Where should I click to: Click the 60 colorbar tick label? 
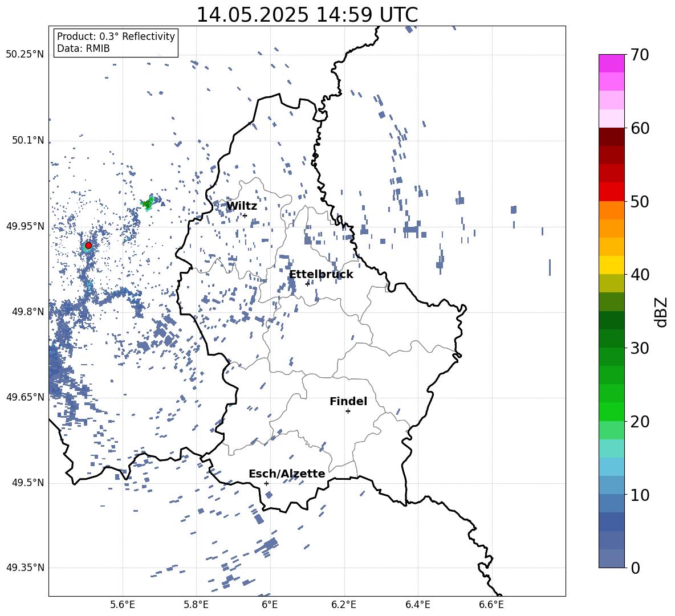[640, 128]
